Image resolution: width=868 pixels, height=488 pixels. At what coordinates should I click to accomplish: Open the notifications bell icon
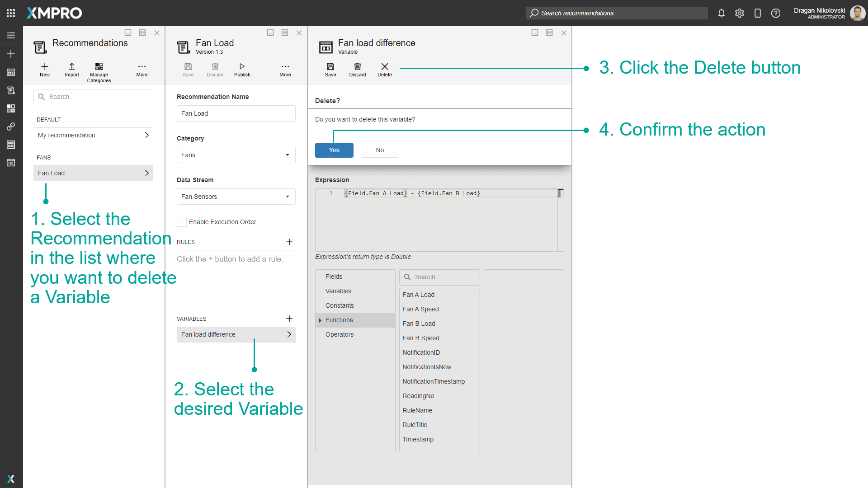(x=722, y=13)
